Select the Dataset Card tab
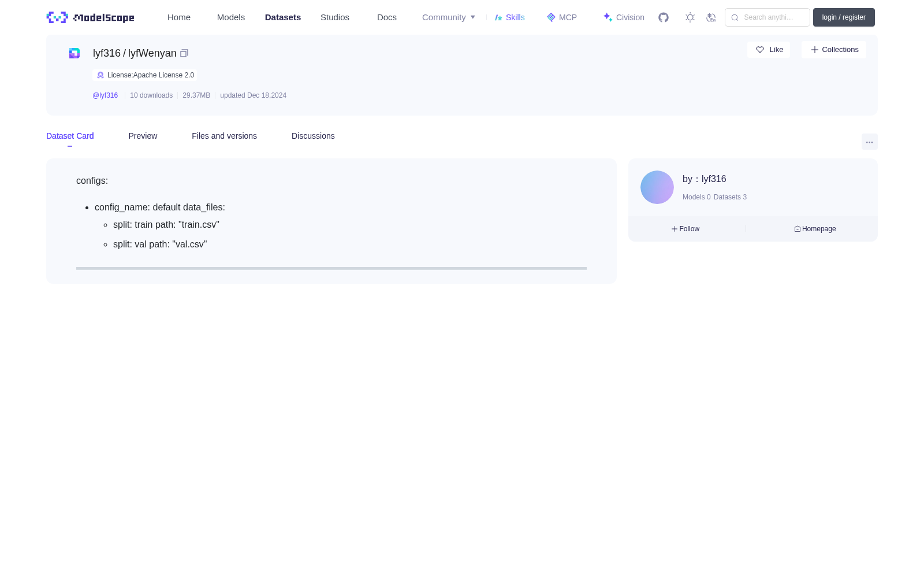 [70, 136]
